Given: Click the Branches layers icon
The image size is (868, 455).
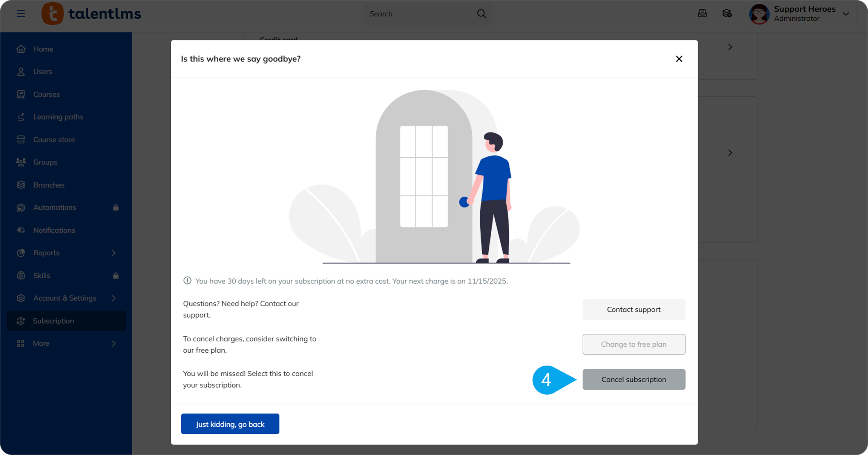Looking at the screenshot, I should (21, 185).
